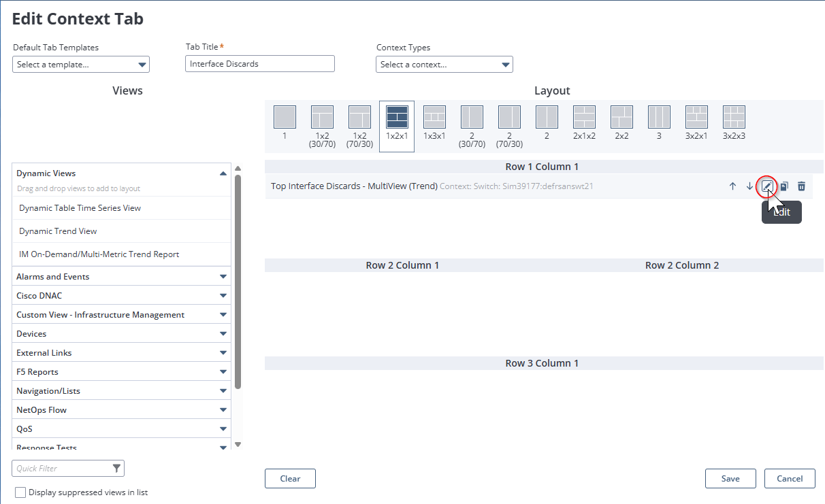Click the Save button
This screenshot has width=825, height=504.
730,478
